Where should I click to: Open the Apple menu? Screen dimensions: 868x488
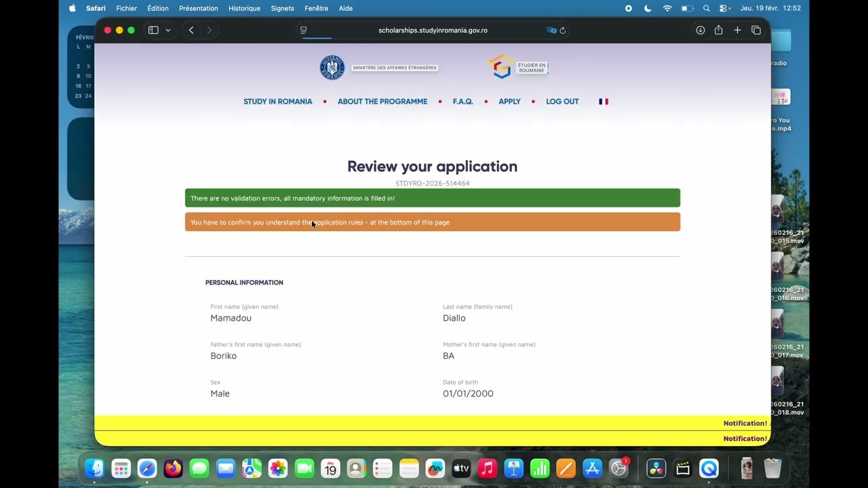[73, 8]
